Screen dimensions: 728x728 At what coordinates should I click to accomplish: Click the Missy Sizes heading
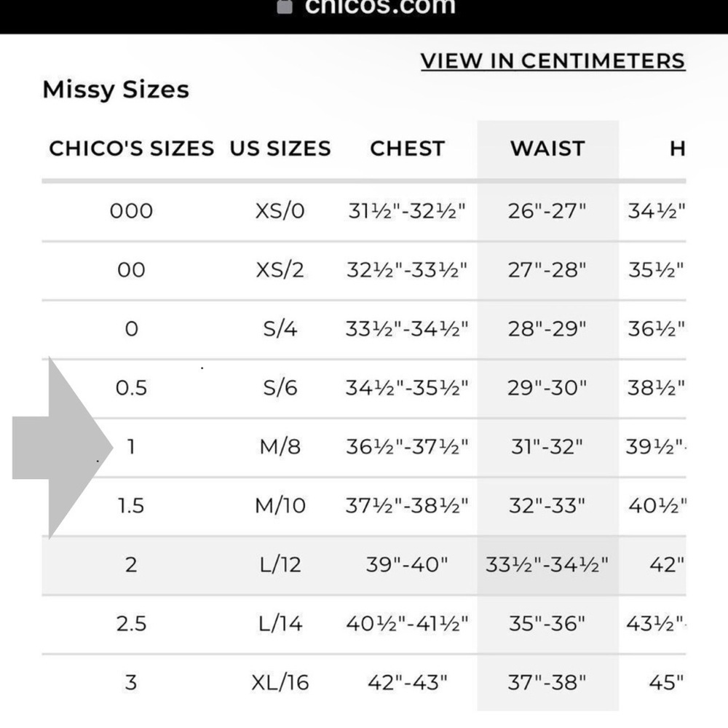tap(116, 90)
